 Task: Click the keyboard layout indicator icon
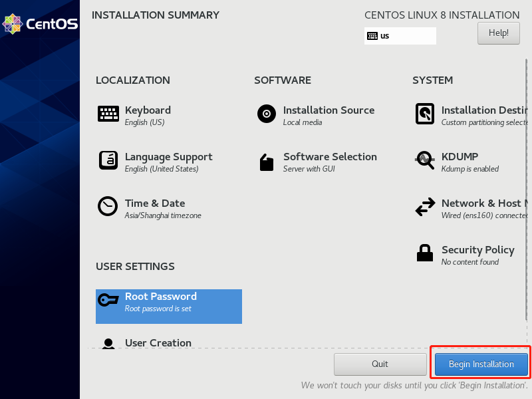coord(372,36)
